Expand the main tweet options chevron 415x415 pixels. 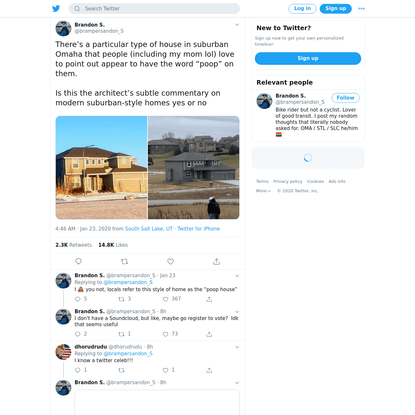coord(237,25)
